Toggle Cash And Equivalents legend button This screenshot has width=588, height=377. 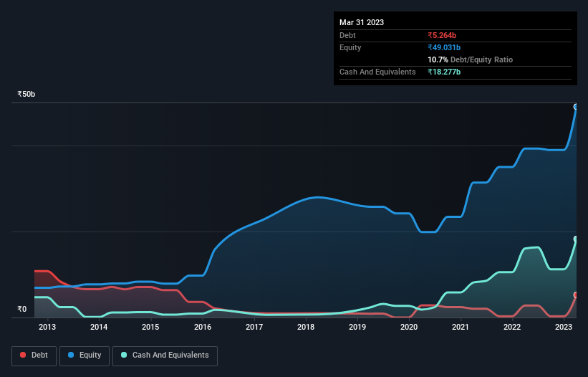click(x=165, y=355)
